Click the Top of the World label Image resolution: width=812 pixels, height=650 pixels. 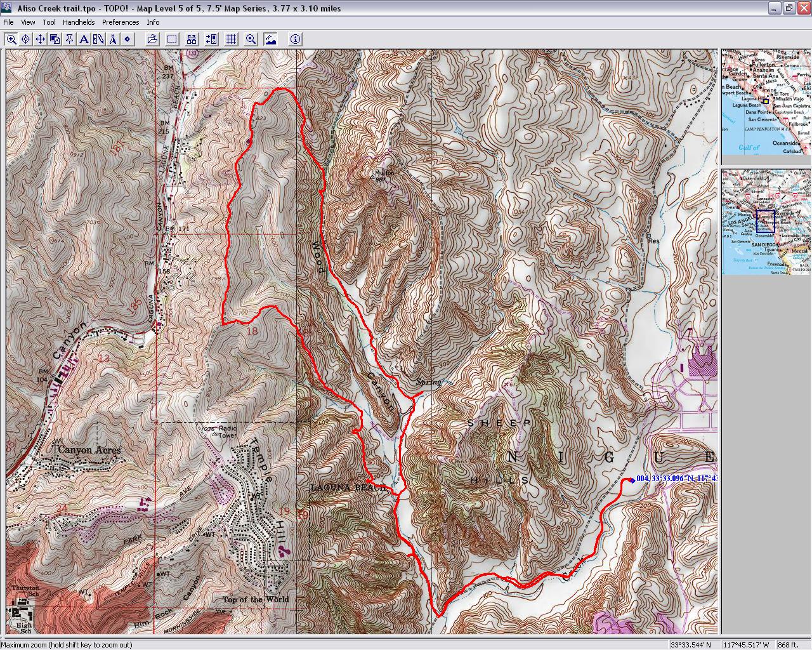point(256,599)
